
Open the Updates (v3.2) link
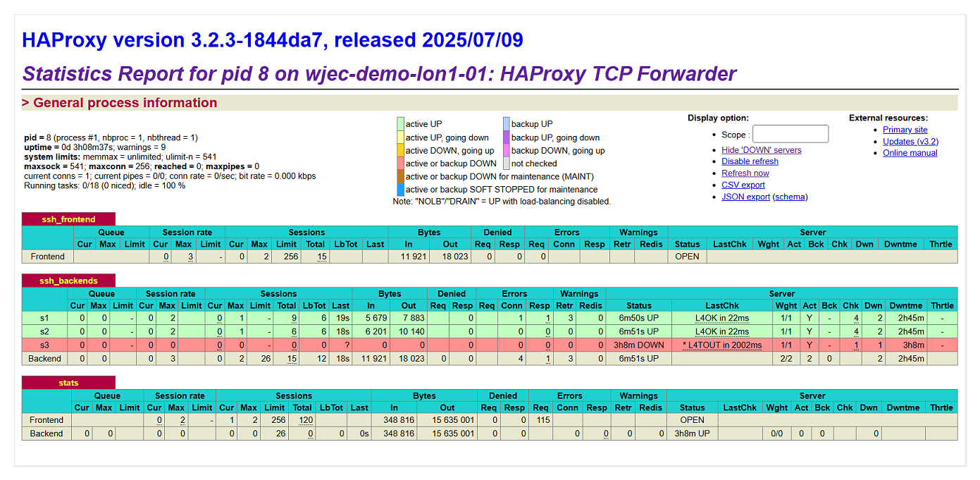click(x=911, y=142)
